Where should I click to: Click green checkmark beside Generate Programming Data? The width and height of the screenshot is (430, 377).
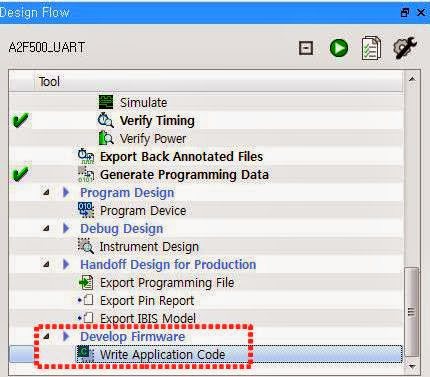point(20,174)
